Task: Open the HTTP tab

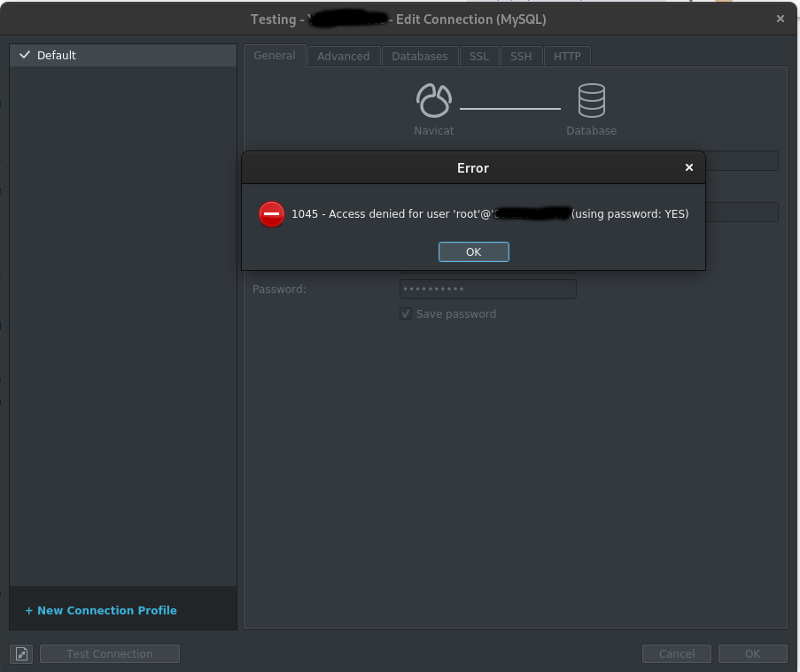Action: (x=567, y=56)
